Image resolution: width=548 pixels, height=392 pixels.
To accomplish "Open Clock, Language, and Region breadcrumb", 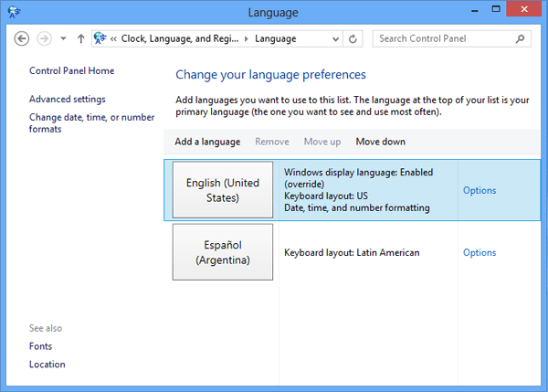I will pos(180,38).
